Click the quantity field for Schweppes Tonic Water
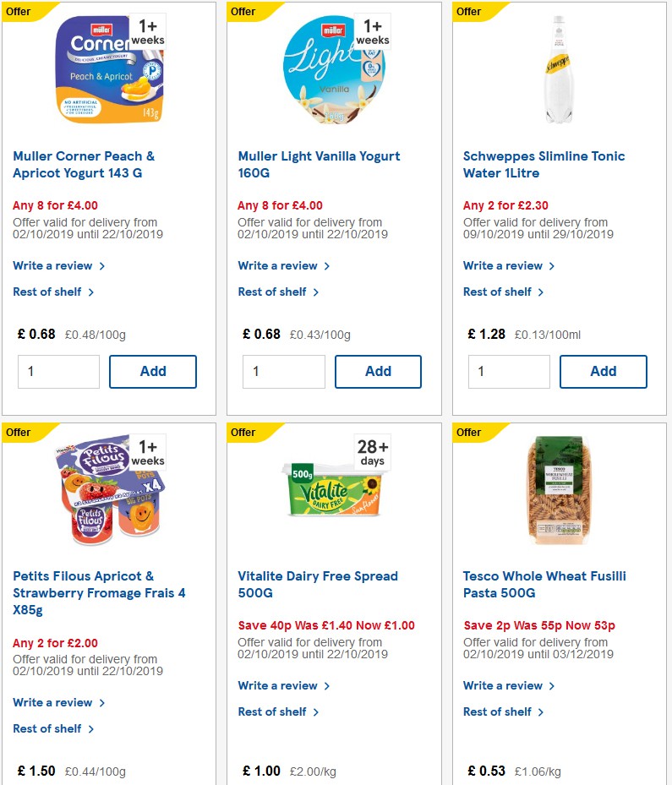672x785 pixels. click(509, 371)
